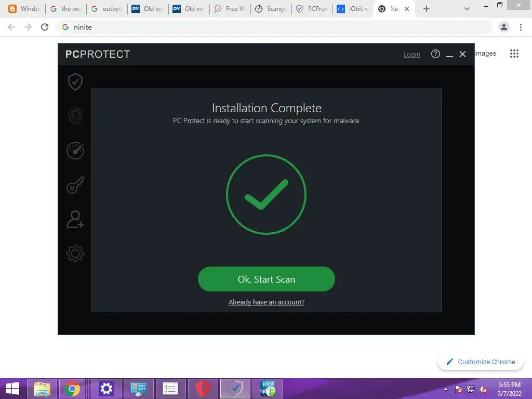Open the gear settings icon in PCProtect
This screenshot has height=399, width=532.
75,254
